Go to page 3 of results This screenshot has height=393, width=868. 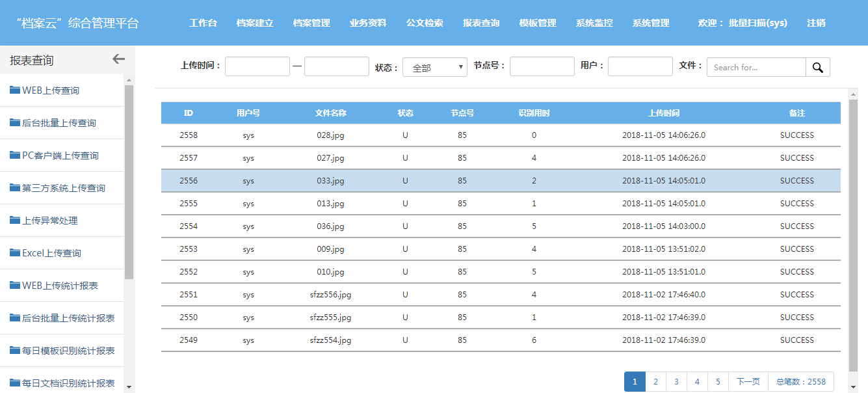(x=676, y=382)
